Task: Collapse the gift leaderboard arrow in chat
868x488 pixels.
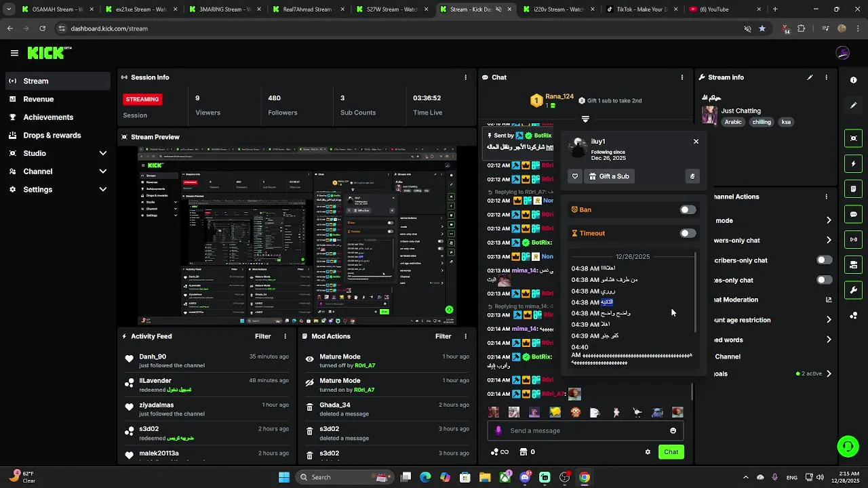Action: (585, 119)
